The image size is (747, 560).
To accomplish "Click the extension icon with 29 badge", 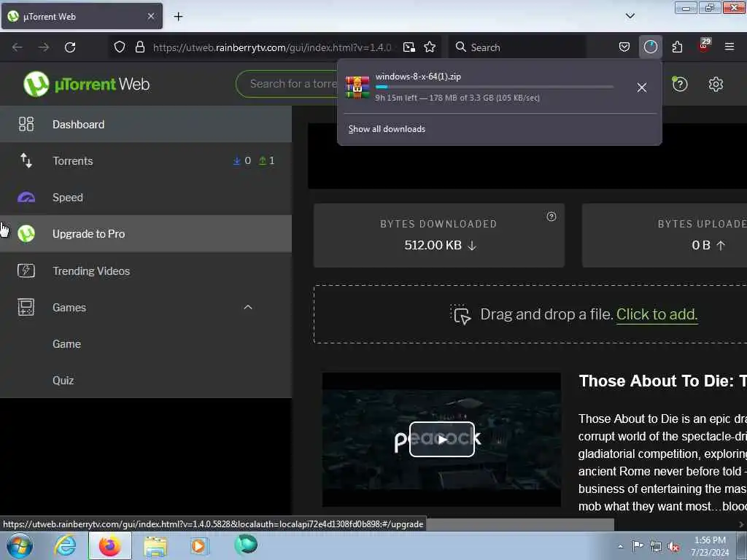I will click(704, 47).
